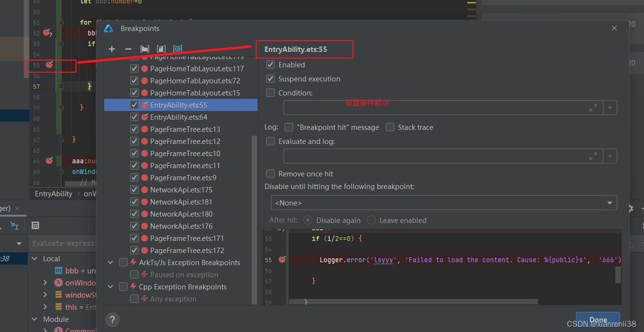The width and height of the screenshot is (644, 332).
Task: Open the Condition history dropdown arrow
Action: click(x=610, y=108)
